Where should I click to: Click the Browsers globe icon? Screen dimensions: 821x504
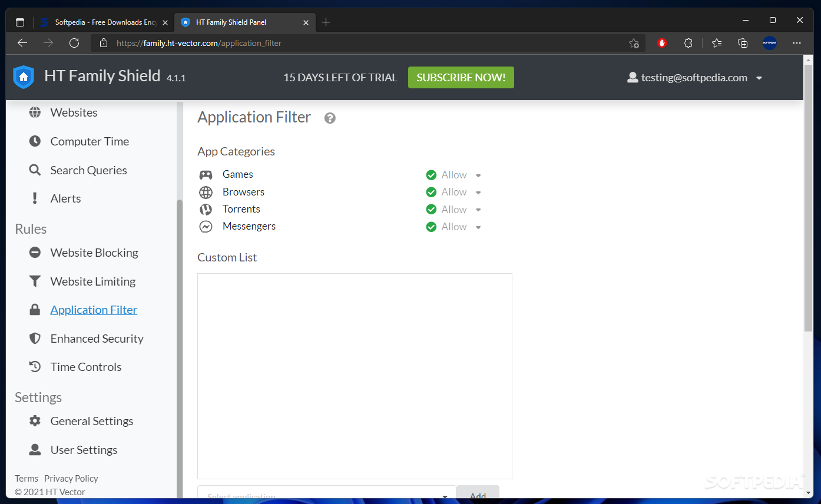(x=206, y=193)
